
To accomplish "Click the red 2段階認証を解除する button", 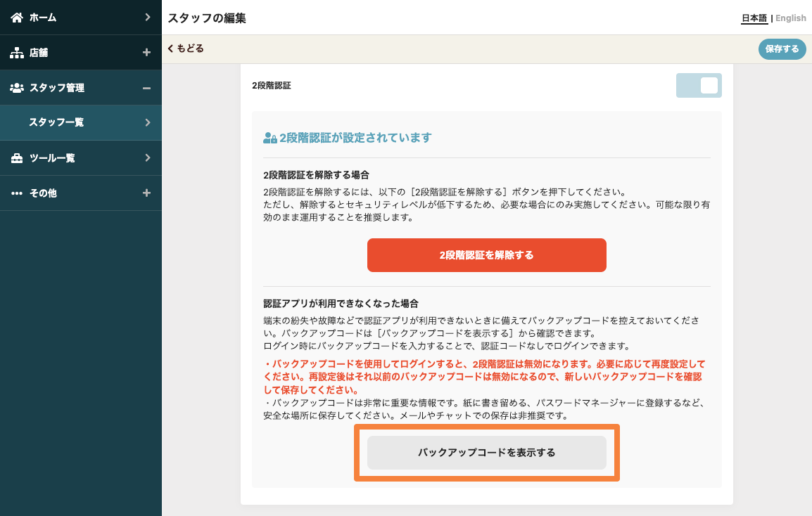I will [x=486, y=255].
